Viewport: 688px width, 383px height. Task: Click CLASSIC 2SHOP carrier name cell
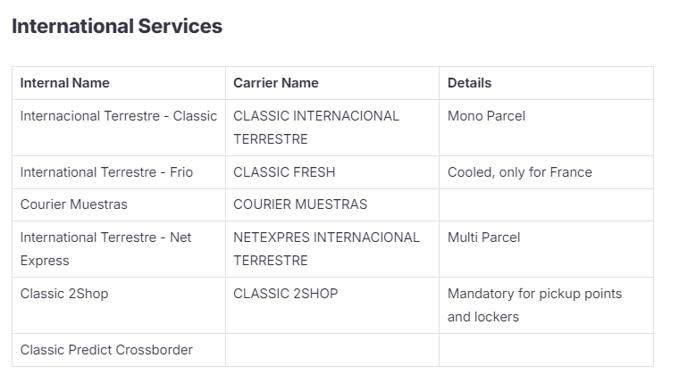pyautogui.click(x=332, y=305)
